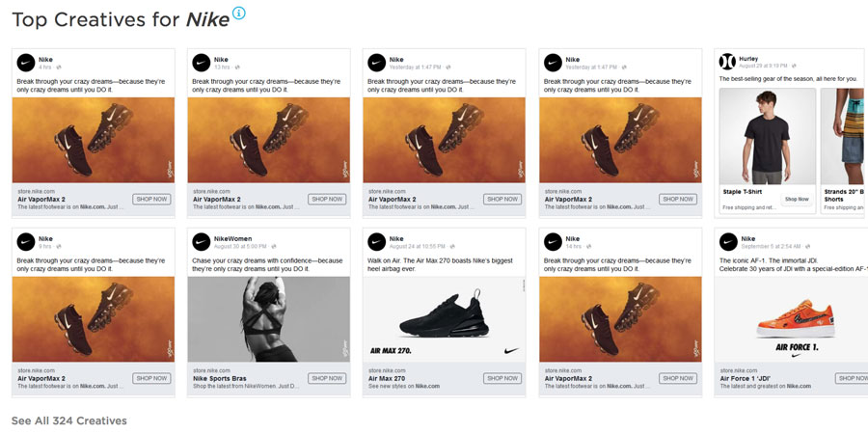The height and width of the screenshot is (434, 868).
Task: Click Nike avatar on the Air Force 1 ad
Action: click(x=727, y=242)
